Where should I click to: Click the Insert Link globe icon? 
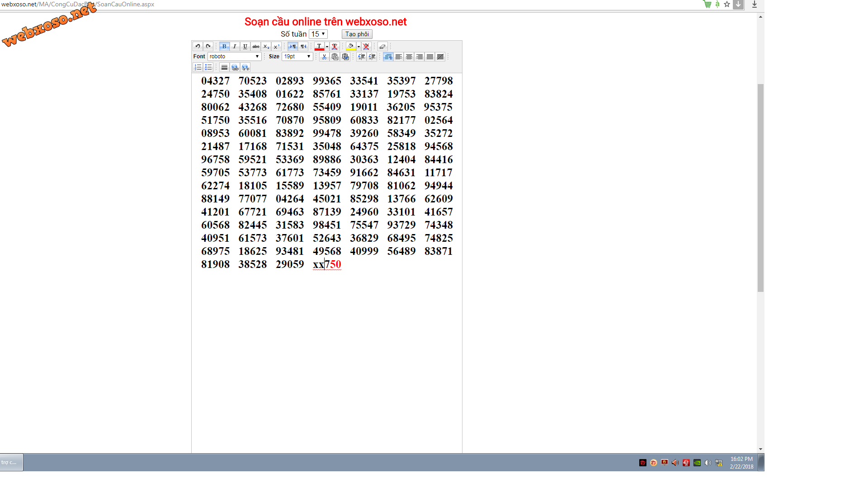tap(235, 67)
